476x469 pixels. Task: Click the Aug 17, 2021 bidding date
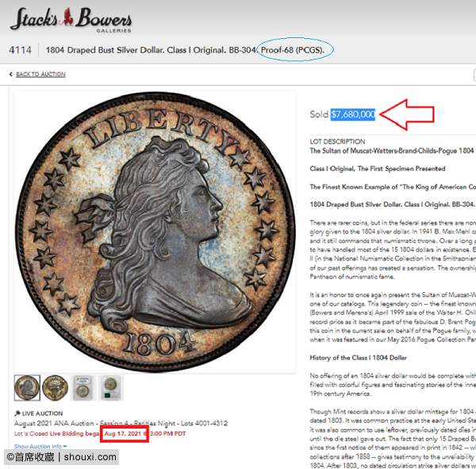click(123, 433)
